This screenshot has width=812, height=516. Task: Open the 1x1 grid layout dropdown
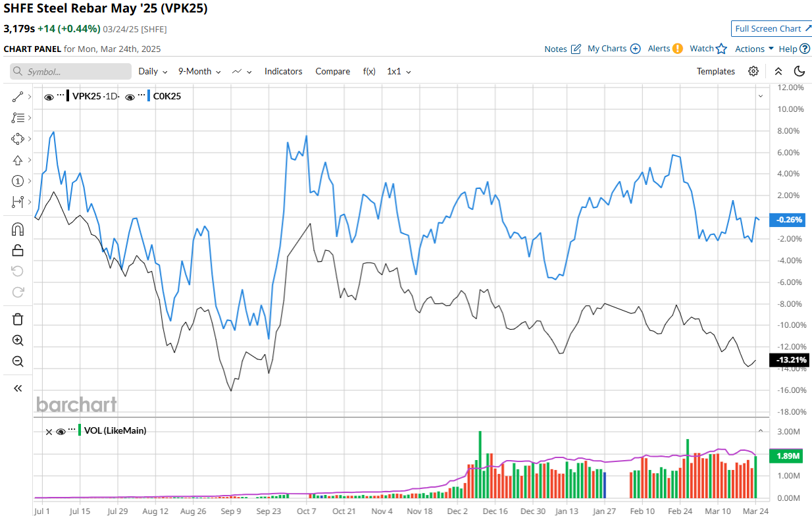pyautogui.click(x=399, y=71)
